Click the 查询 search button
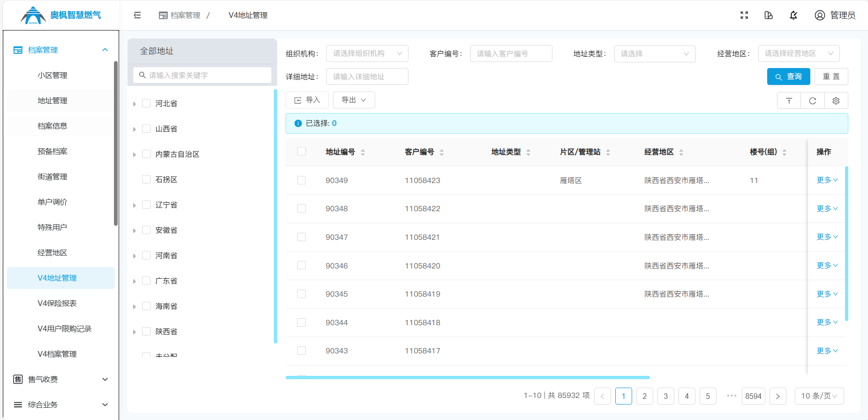Image resolution: width=868 pixels, height=420 pixels. coord(789,76)
